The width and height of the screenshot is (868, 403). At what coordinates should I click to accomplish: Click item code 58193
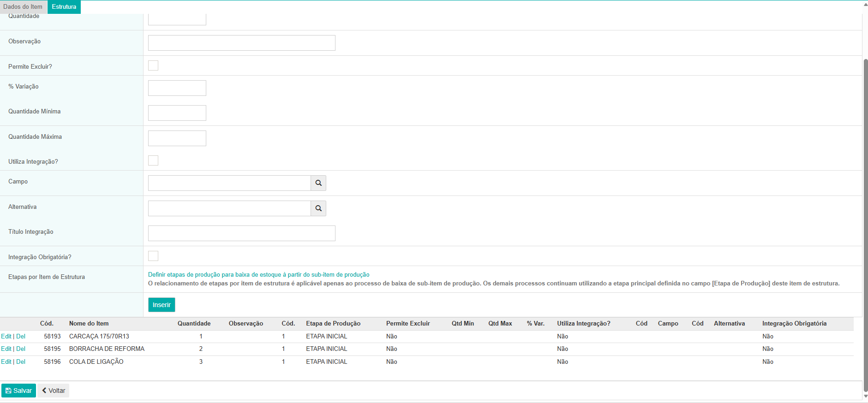(53, 337)
